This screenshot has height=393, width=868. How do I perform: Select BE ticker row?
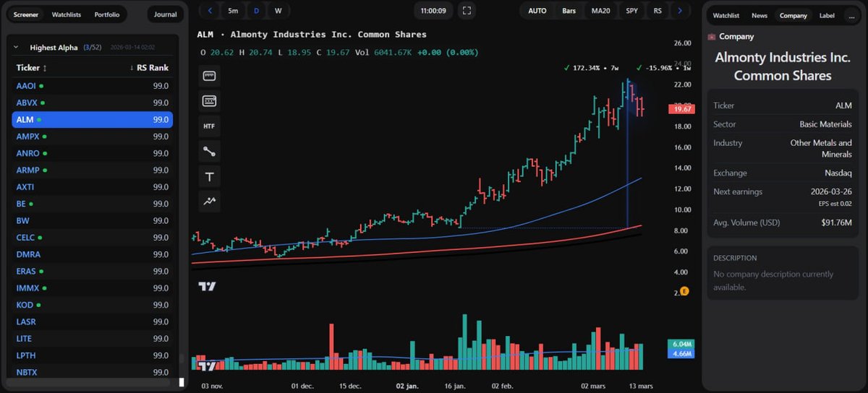click(93, 204)
